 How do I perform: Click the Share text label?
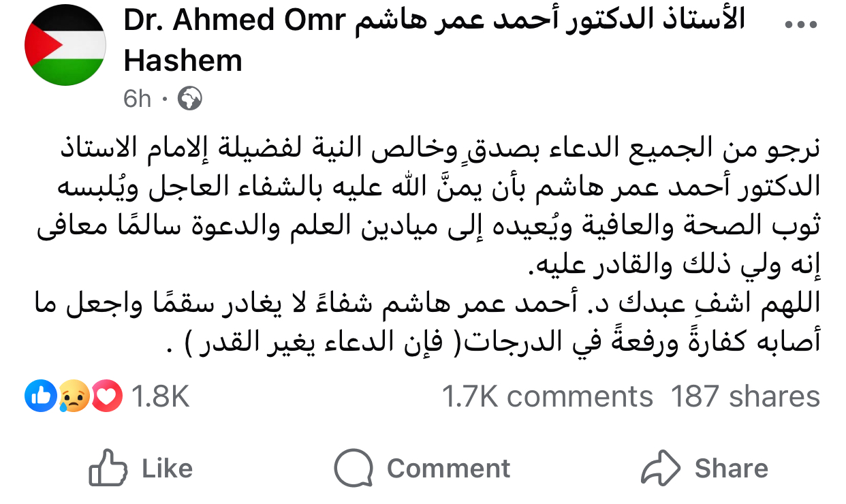click(731, 469)
